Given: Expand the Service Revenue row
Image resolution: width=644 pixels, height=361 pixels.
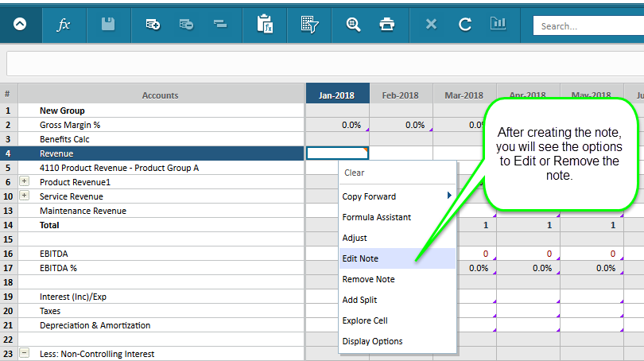Looking at the screenshot, I should 24,196.
